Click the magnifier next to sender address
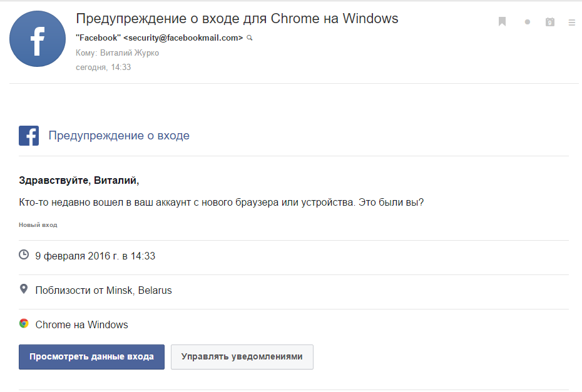Viewport: 582px width, 392px height. 250,38
